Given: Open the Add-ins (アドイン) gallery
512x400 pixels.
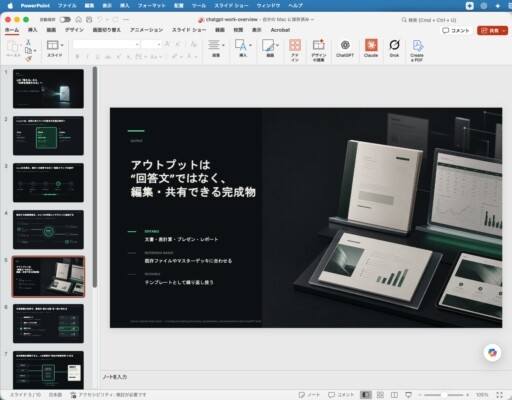Looking at the screenshot, I should coord(295,50).
